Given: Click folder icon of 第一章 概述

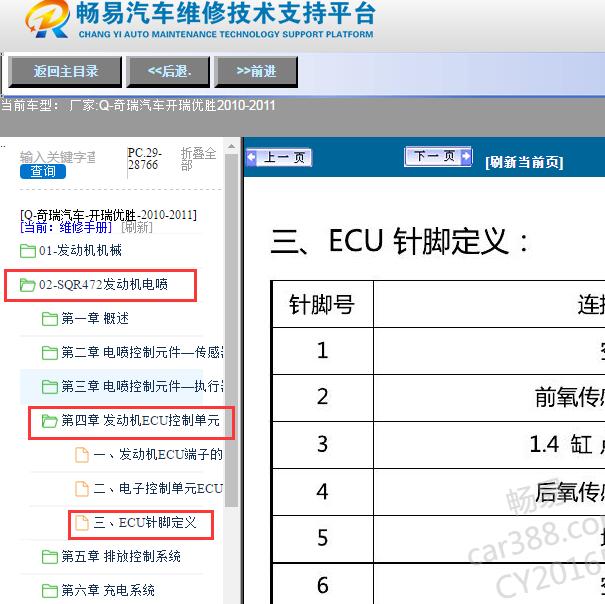Looking at the screenshot, I should 50,319.
